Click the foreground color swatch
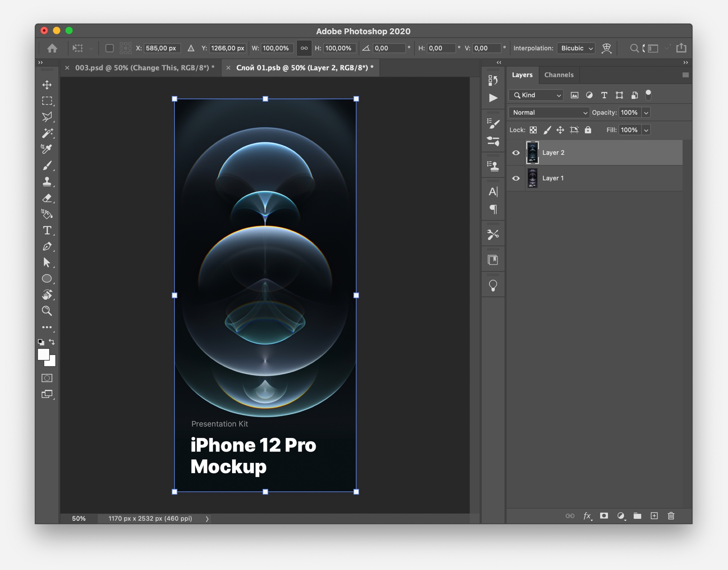Screen dimensions: 728x570 43,354
